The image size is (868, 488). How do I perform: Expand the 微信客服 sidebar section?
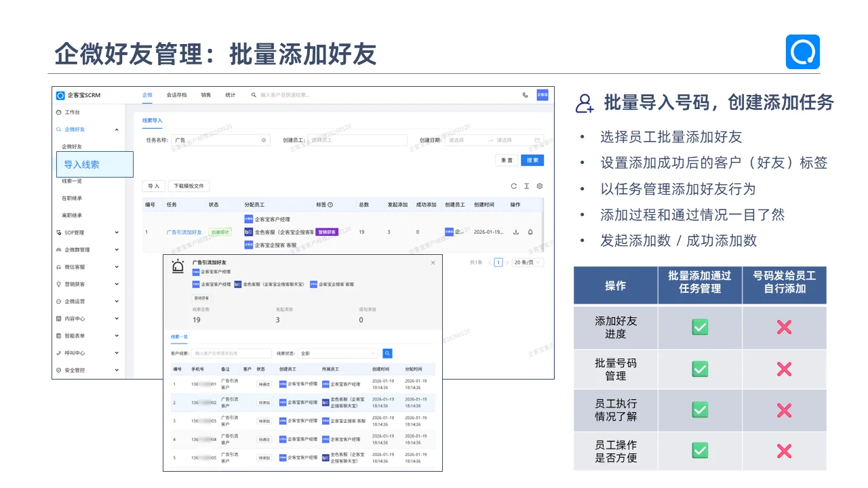click(117, 267)
